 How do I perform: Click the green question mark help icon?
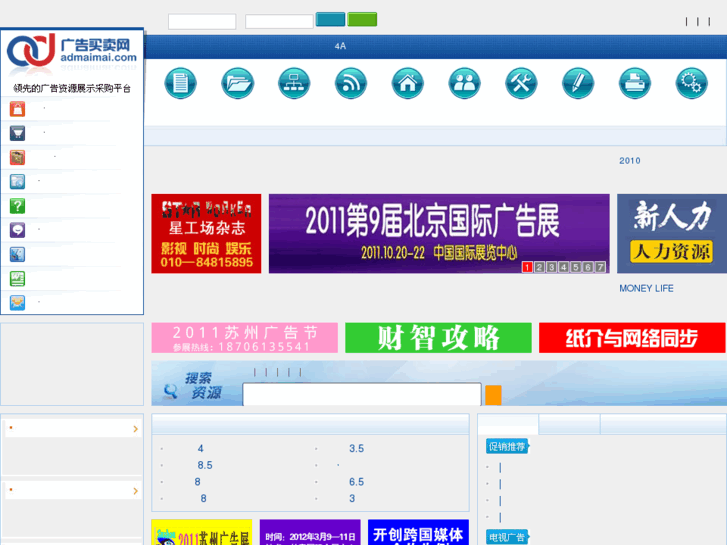point(17,206)
